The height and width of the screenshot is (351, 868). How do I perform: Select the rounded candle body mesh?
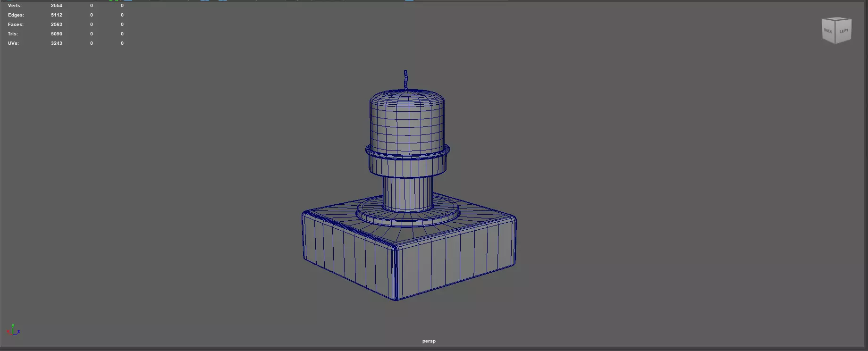point(407,122)
